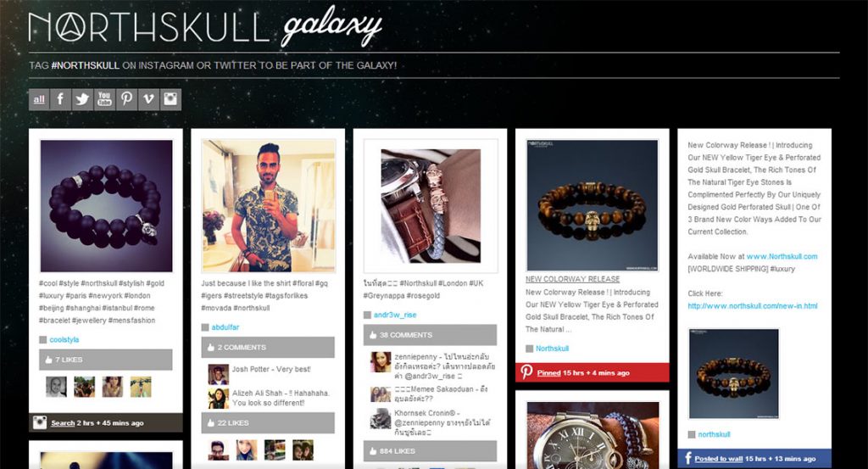This screenshot has height=469, width=868.
Task: Expand the 2 COMMENTS bar
Action: [268, 347]
